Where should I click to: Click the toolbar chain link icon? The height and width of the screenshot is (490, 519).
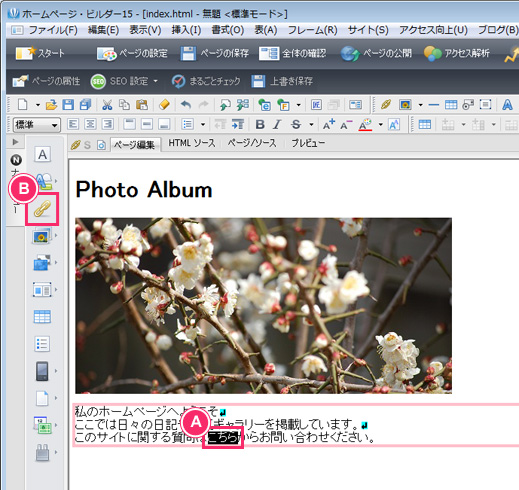[386, 105]
